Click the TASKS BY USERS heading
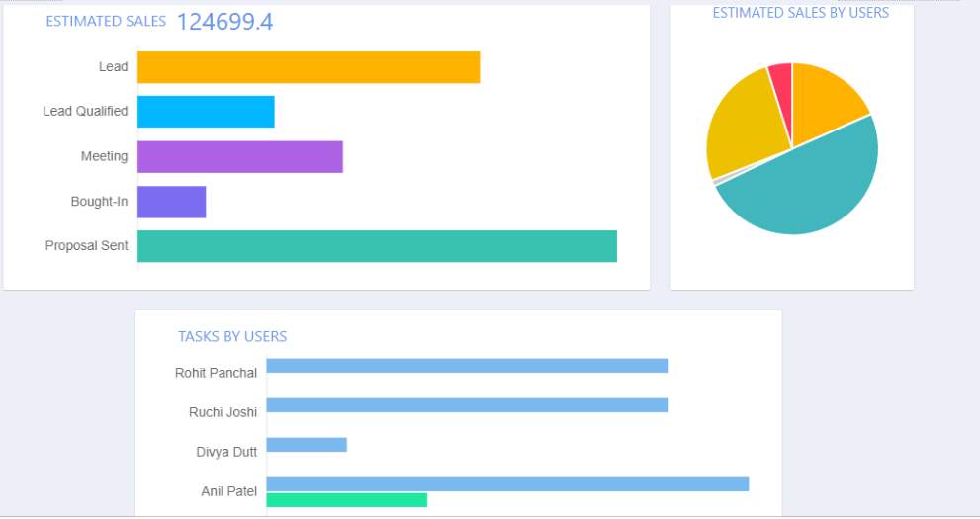The width and height of the screenshot is (980, 519). point(232,337)
